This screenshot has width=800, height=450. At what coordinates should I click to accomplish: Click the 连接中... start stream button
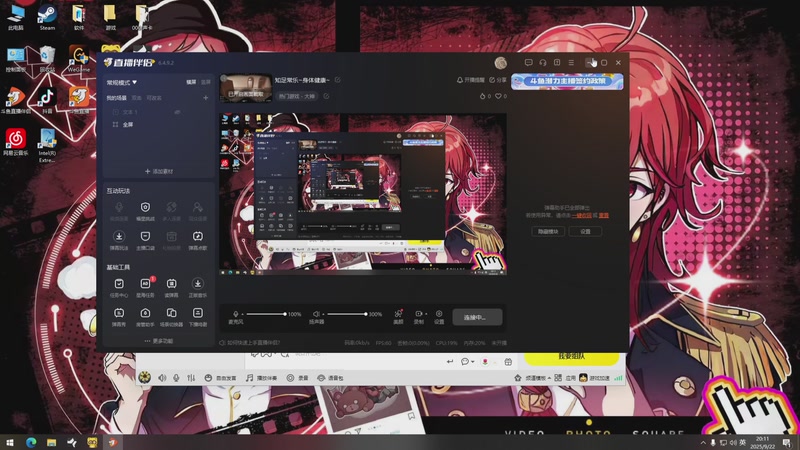[477, 317]
